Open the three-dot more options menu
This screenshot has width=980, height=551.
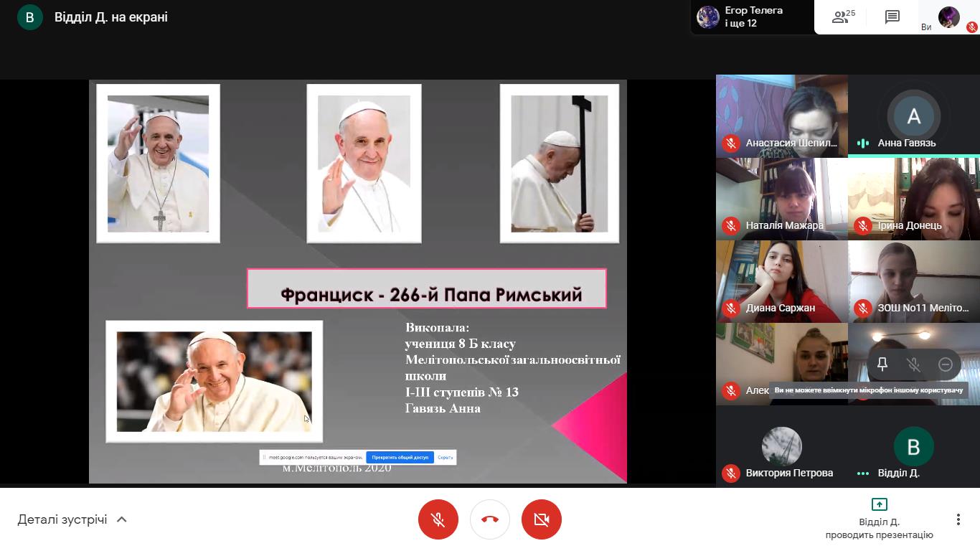click(x=958, y=519)
